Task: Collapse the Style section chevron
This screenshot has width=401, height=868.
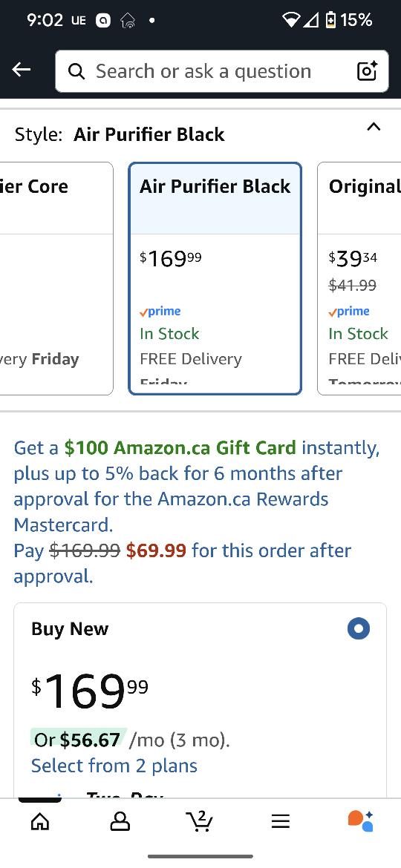Action: click(374, 128)
